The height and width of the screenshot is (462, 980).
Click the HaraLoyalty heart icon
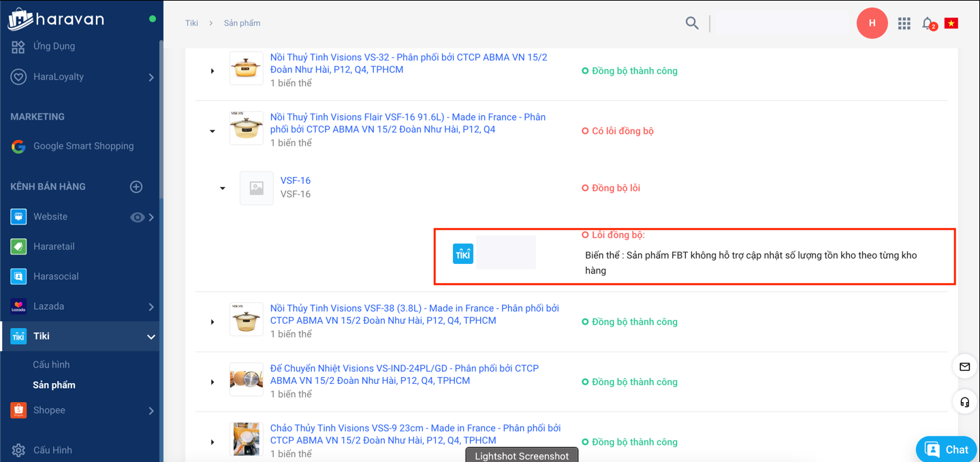click(18, 77)
